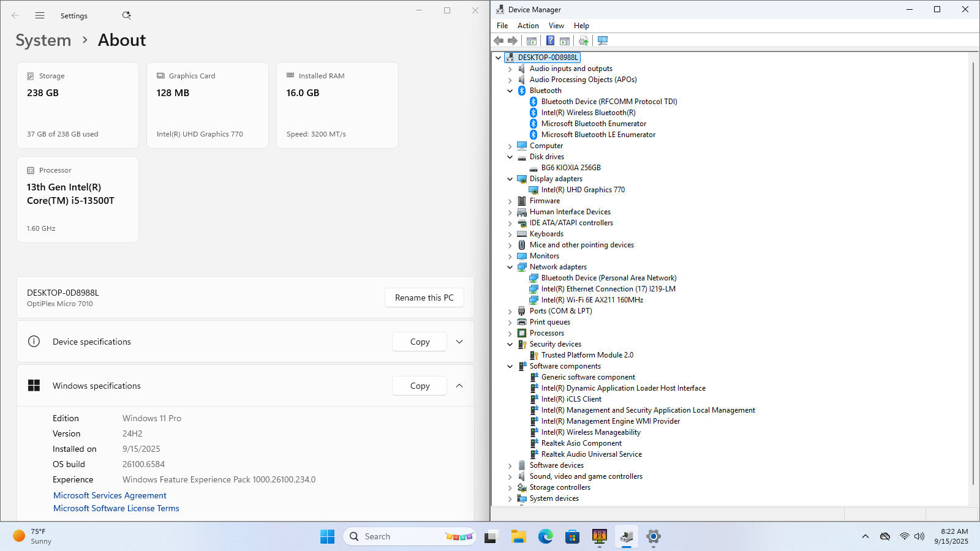Click the Processors category icon
The height and width of the screenshot is (551, 980).
(522, 333)
